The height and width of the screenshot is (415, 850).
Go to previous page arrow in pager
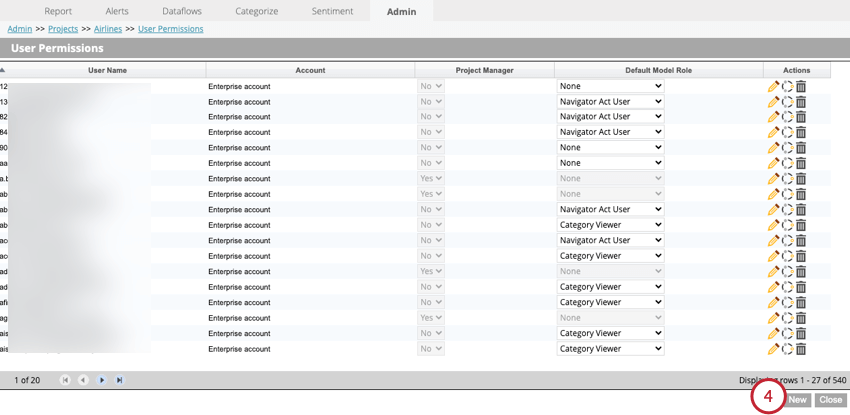[x=83, y=380]
